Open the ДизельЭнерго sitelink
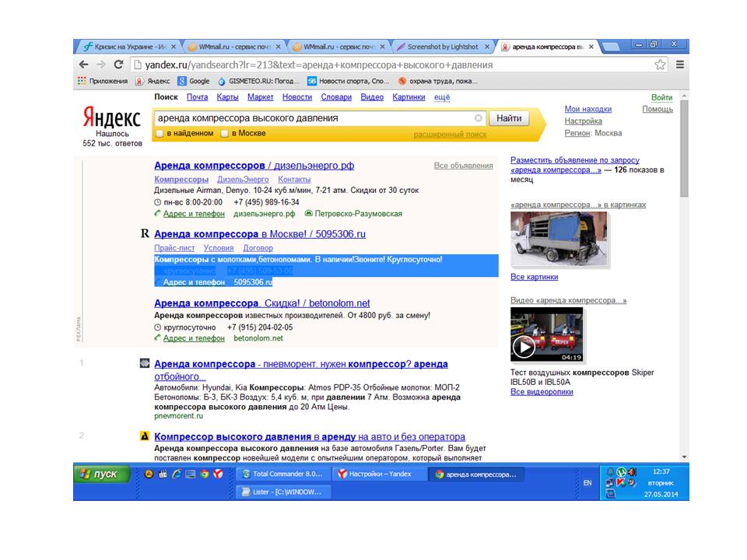 coord(243,180)
